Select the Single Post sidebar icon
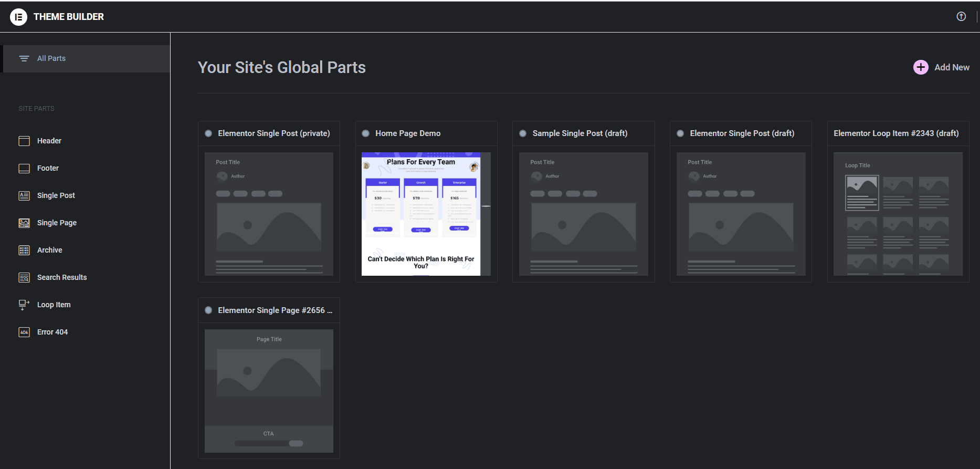Viewport: 980px width, 469px height. pos(24,195)
